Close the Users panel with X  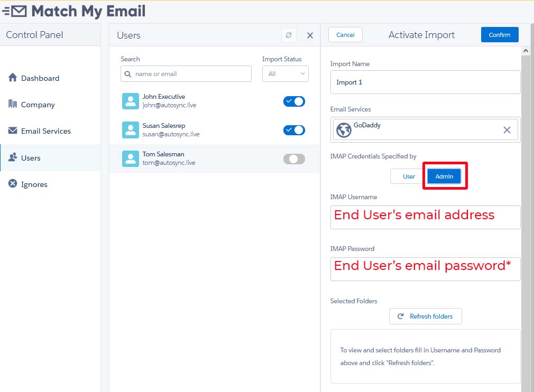pyautogui.click(x=310, y=35)
